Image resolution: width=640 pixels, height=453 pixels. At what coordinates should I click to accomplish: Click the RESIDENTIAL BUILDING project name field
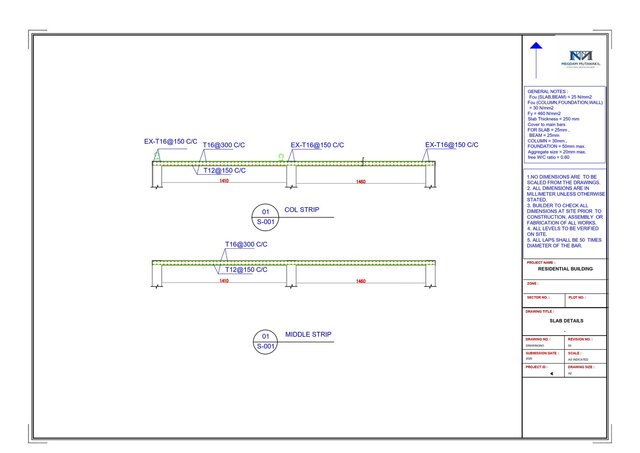click(565, 270)
